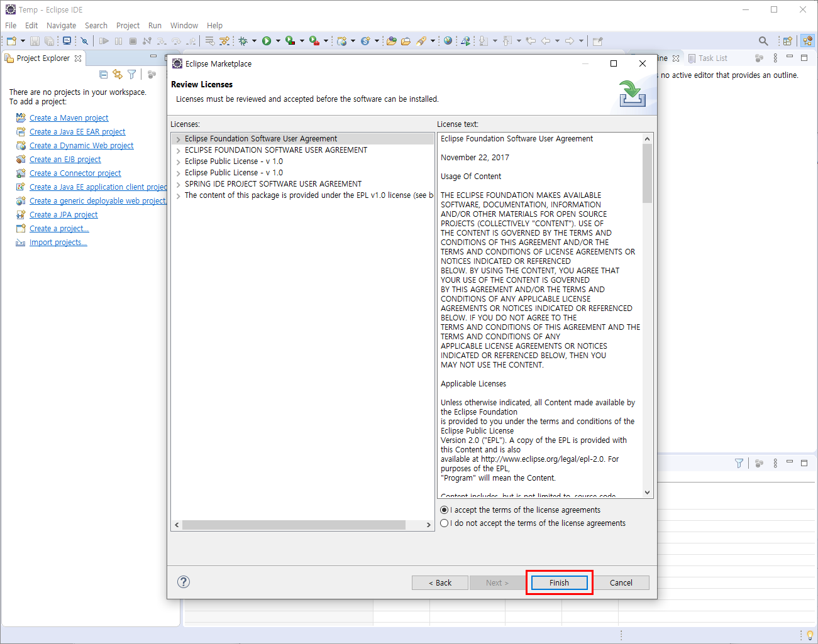The image size is (818, 644).
Task: Expand SPRING IDE PROJECT SOFTWARE USER AGREEMENT
Action: (x=178, y=184)
